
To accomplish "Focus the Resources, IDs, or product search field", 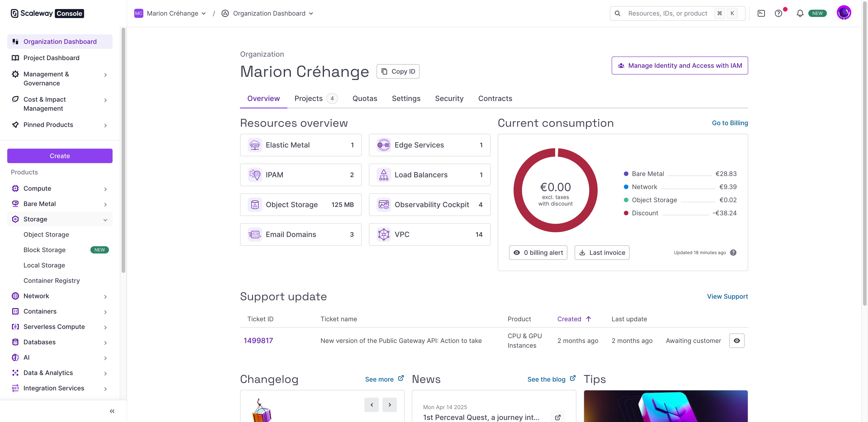I will tap(677, 14).
